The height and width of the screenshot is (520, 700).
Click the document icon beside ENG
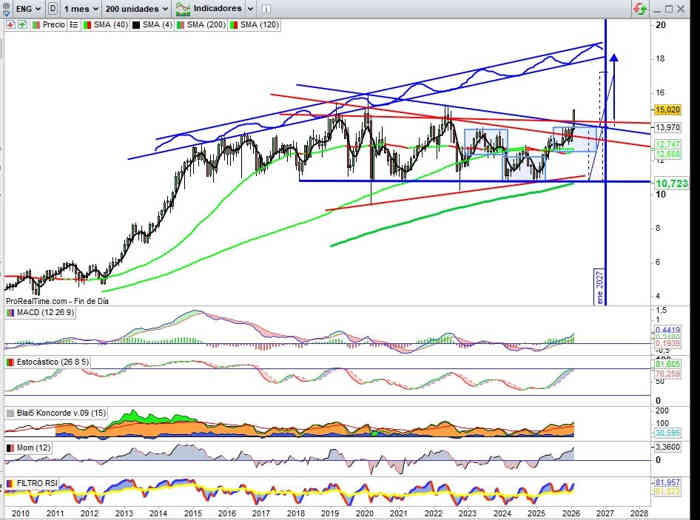[52, 8]
